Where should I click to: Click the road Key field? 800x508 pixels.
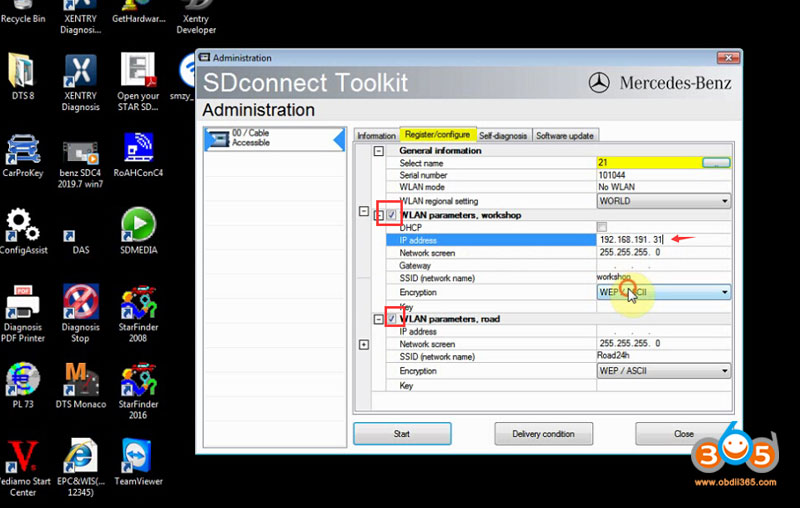(x=663, y=386)
